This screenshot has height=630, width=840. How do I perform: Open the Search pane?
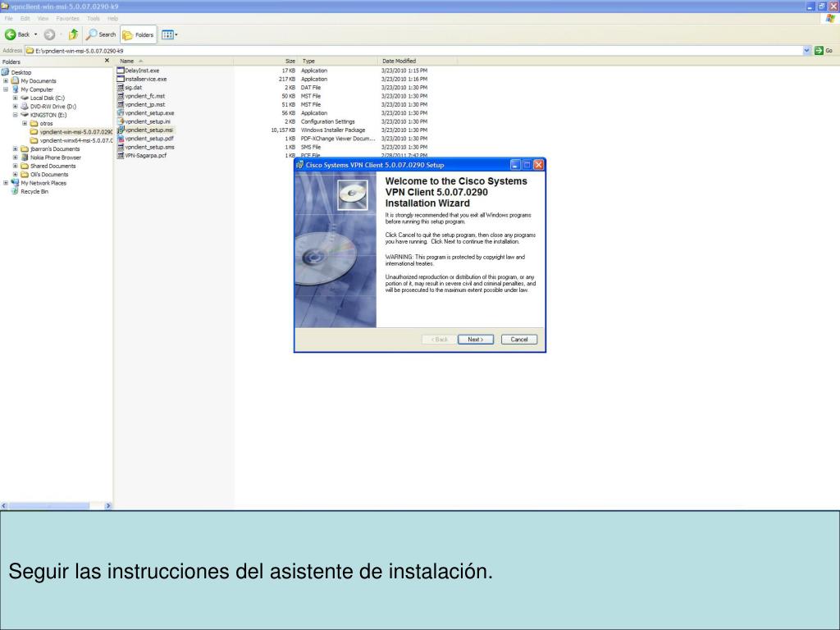(101, 34)
